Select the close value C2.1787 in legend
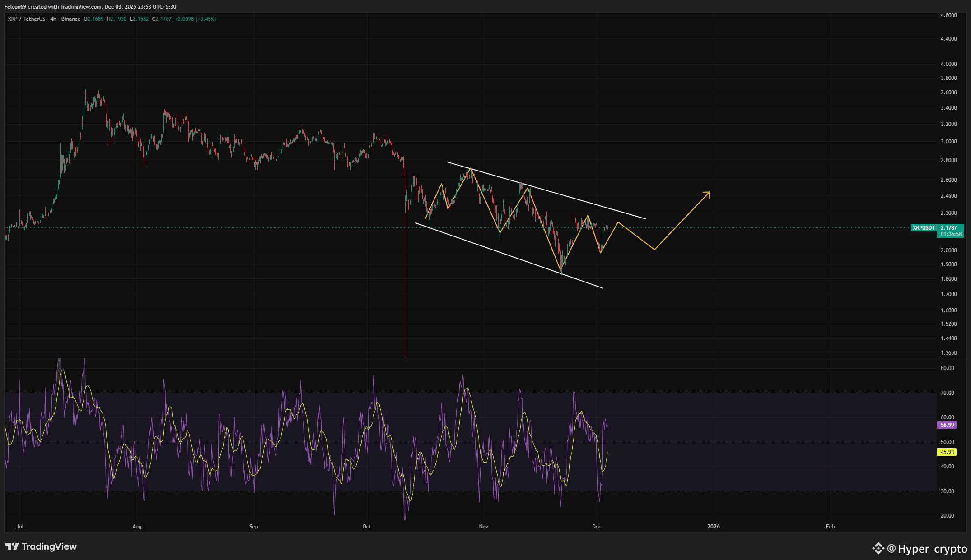Viewport: 971px width, 560px height. pyautogui.click(x=162, y=19)
